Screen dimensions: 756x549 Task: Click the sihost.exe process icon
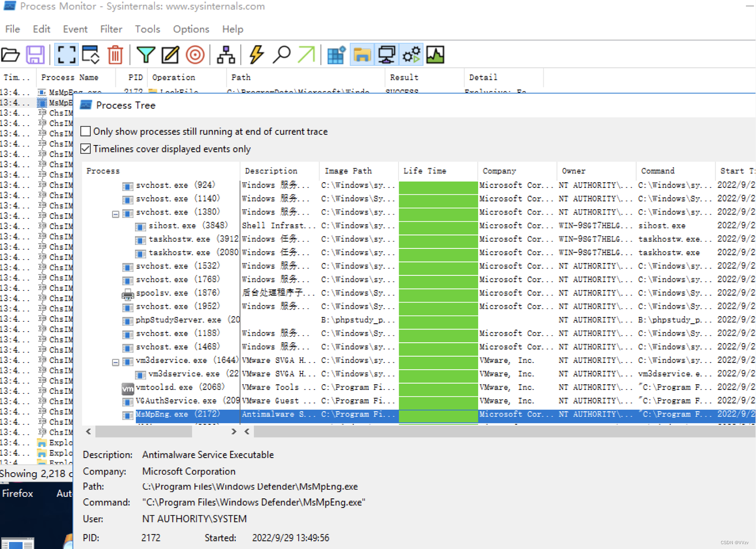tap(140, 226)
